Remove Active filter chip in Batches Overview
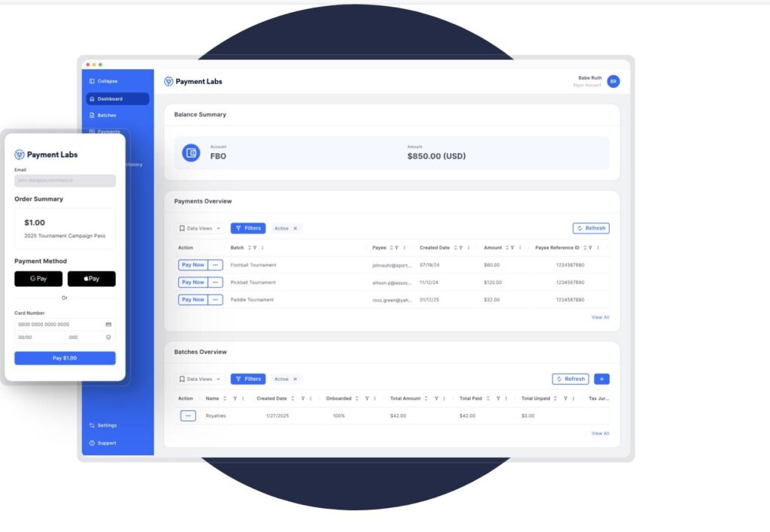 tap(295, 379)
